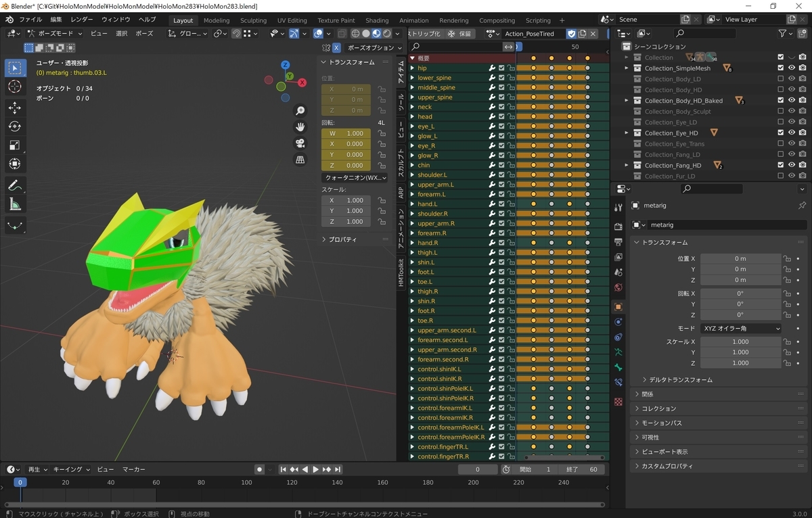Choose the Rotate tool

coord(15,126)
